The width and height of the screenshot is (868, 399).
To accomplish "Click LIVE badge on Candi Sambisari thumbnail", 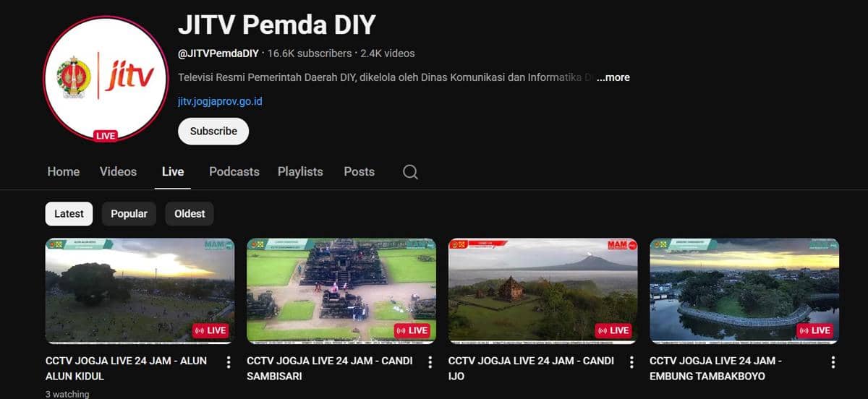I will (x=412, y=330).
